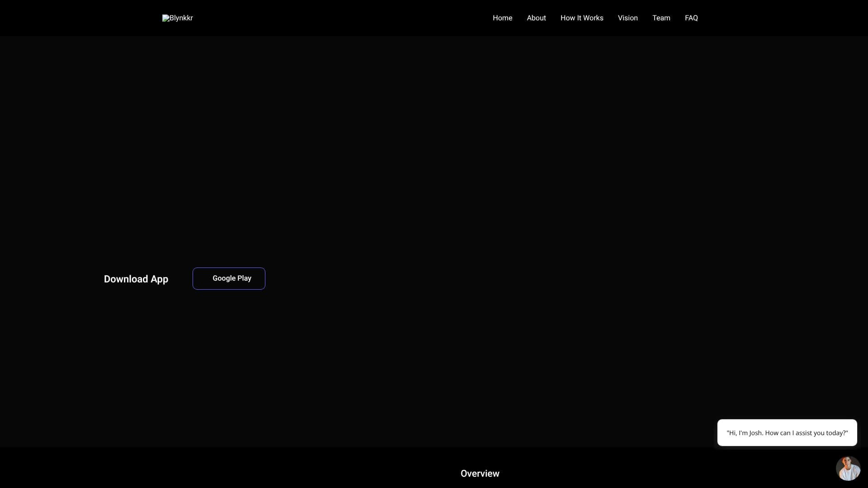This screenshot has width=868, height=488.
Task: Click the Blynkkr brand name text
Action: click(181, 18)
